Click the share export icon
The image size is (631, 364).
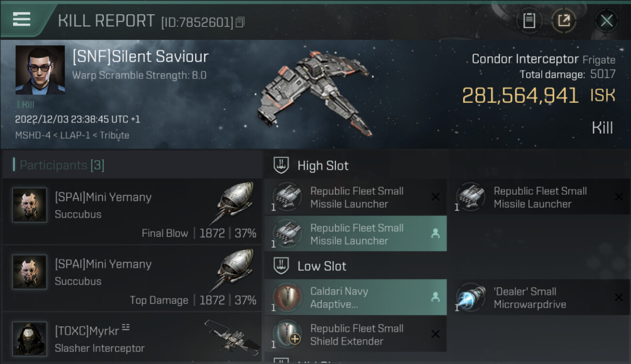(564, 20)
